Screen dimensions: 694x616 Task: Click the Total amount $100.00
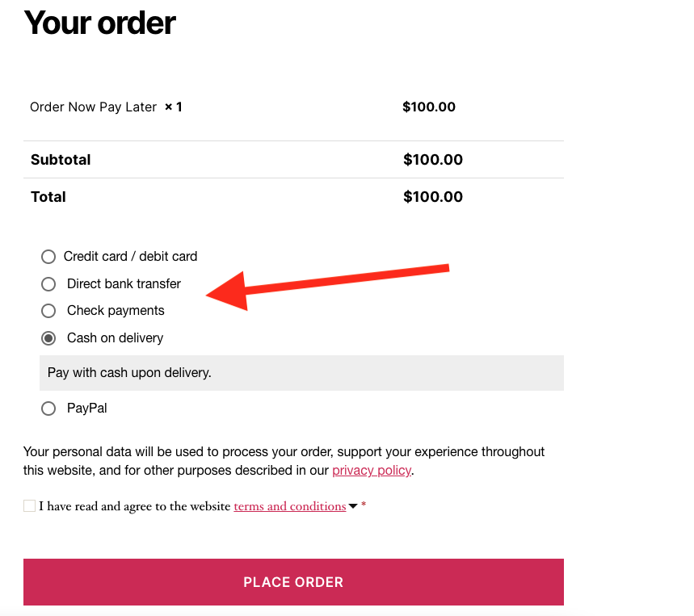pyautogui.click(x=433, y=197)
